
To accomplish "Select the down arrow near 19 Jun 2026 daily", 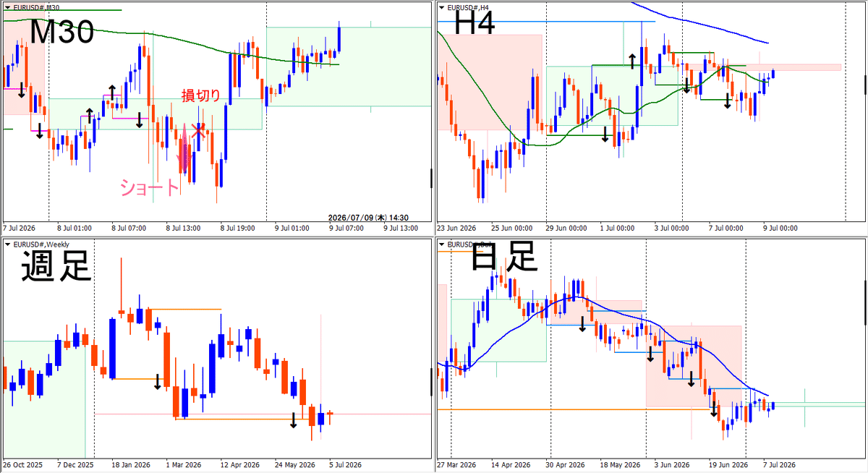I will point(714,410).
